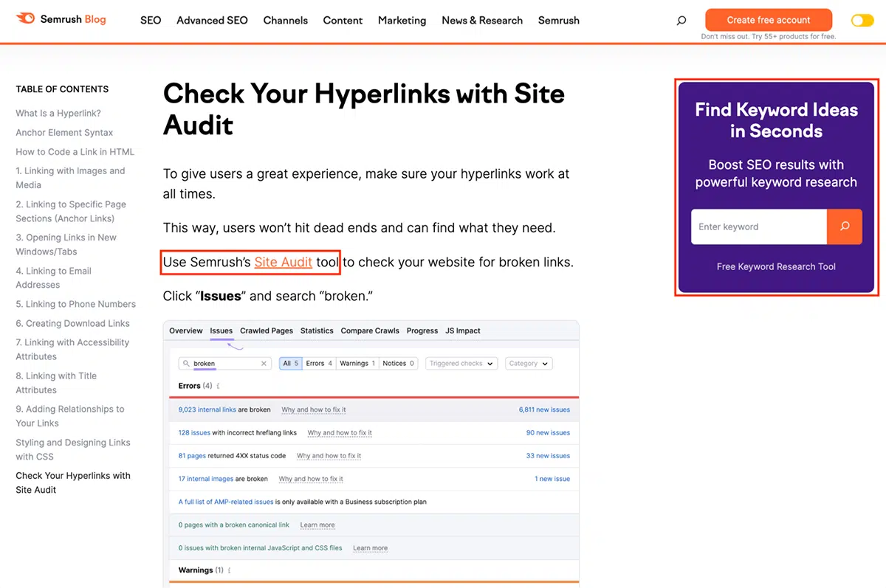886x588 pixels.
Task: Toggle the yellow dark mode switch
Action: pos(862,21)
